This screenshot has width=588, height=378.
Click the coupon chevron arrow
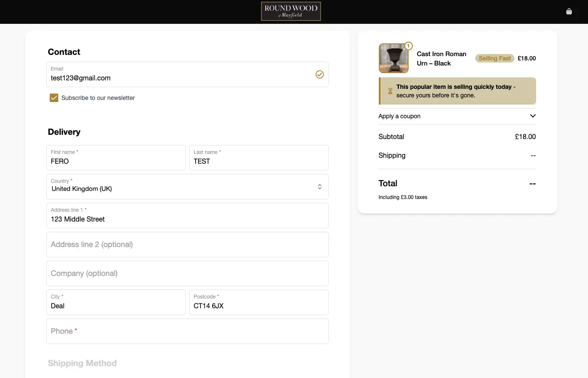tap(533, 116)
